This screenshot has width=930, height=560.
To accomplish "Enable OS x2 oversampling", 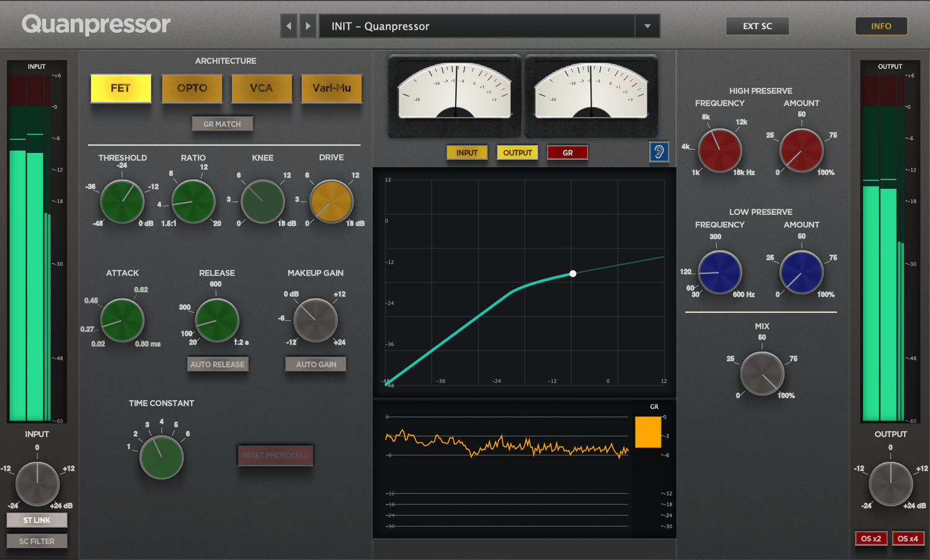I will click(x=871, y=538).
